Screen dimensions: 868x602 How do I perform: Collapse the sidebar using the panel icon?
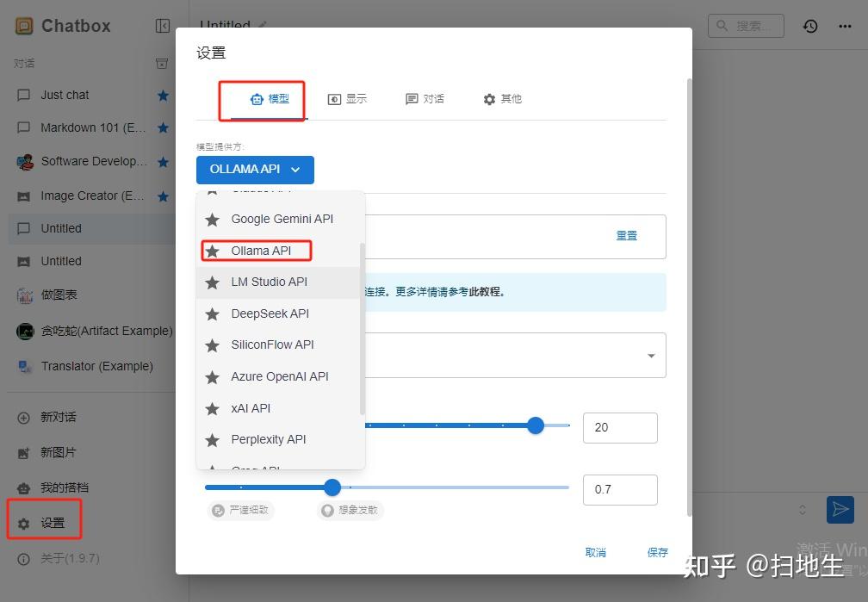click(163, 25)
